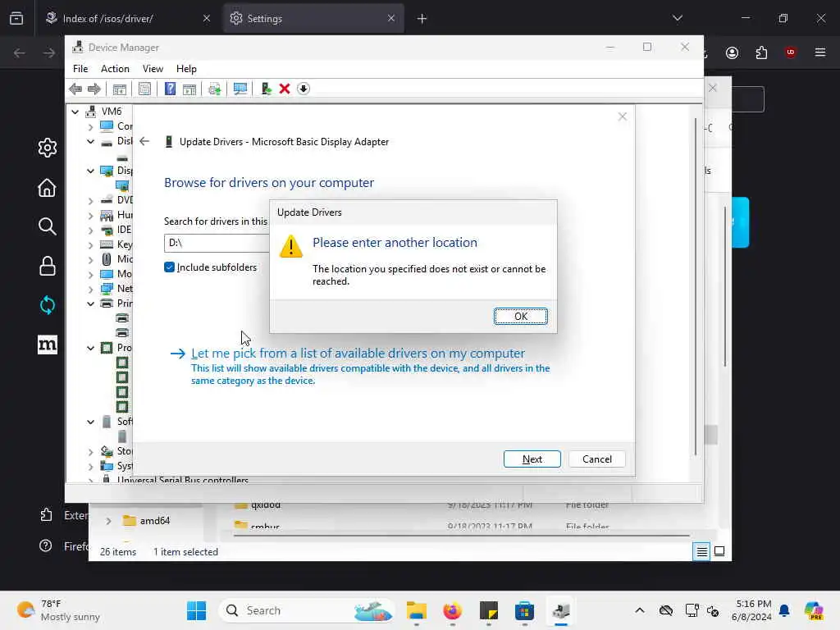
Task: Toggle the Include subfolders checkbox
Action: 169,267
